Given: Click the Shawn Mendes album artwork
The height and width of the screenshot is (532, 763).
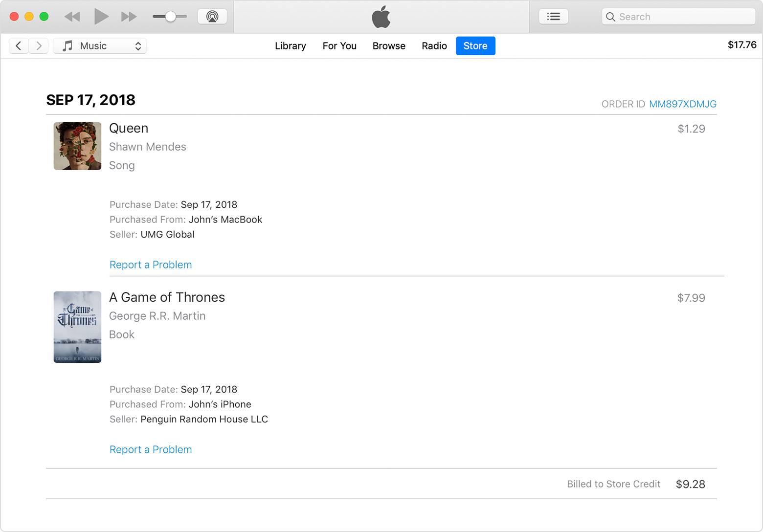Looking at the screenshot, I should (77, 146).
